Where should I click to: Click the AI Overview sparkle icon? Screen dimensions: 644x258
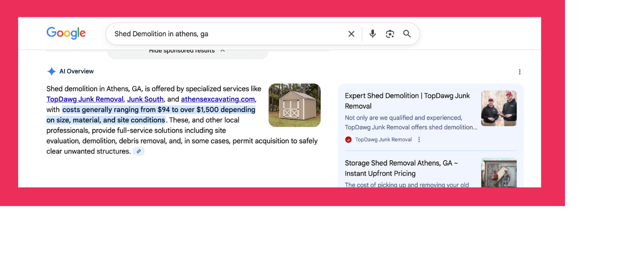[x=52, y=71]
